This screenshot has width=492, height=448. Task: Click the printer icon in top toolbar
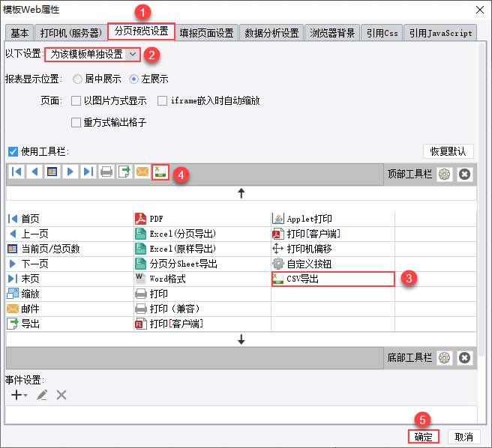tap(106, 172)
